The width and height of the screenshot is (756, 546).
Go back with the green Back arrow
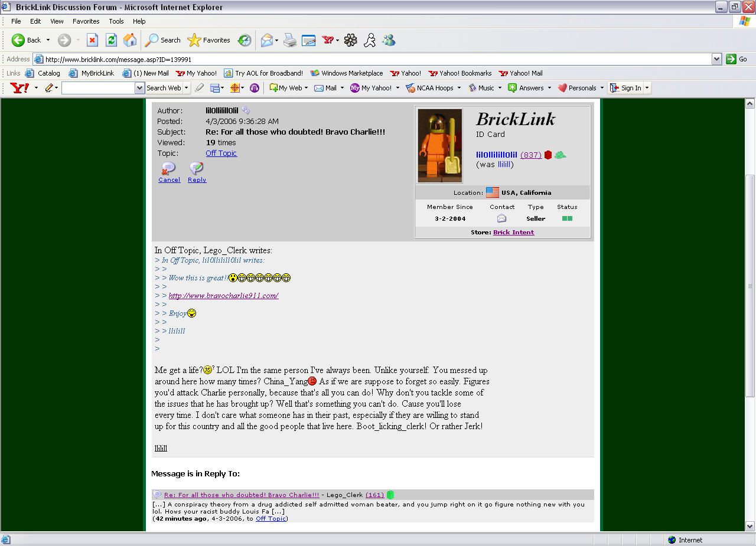click(26, 40)
